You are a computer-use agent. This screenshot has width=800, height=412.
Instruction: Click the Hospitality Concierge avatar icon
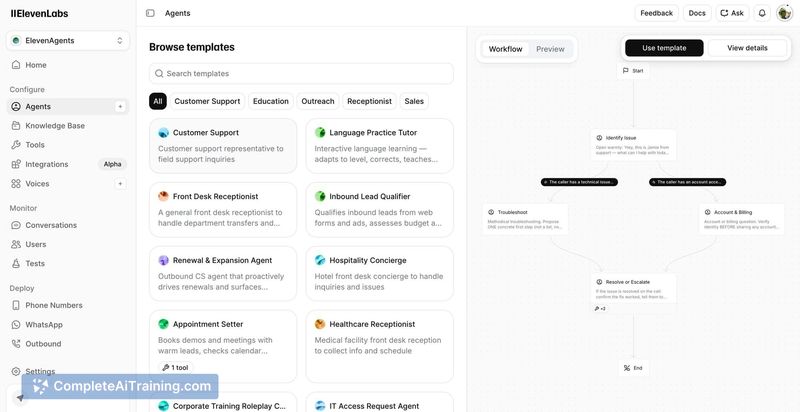tap(320, 260)
